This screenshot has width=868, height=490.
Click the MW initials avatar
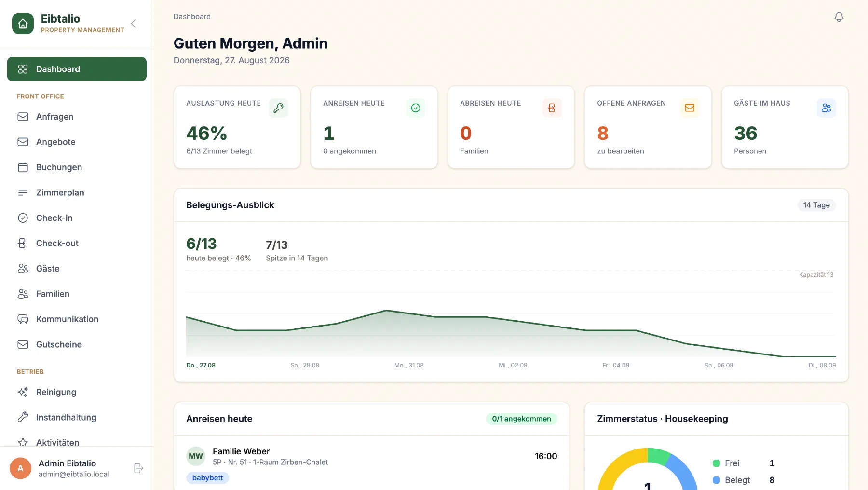click(x=196, y=456)
